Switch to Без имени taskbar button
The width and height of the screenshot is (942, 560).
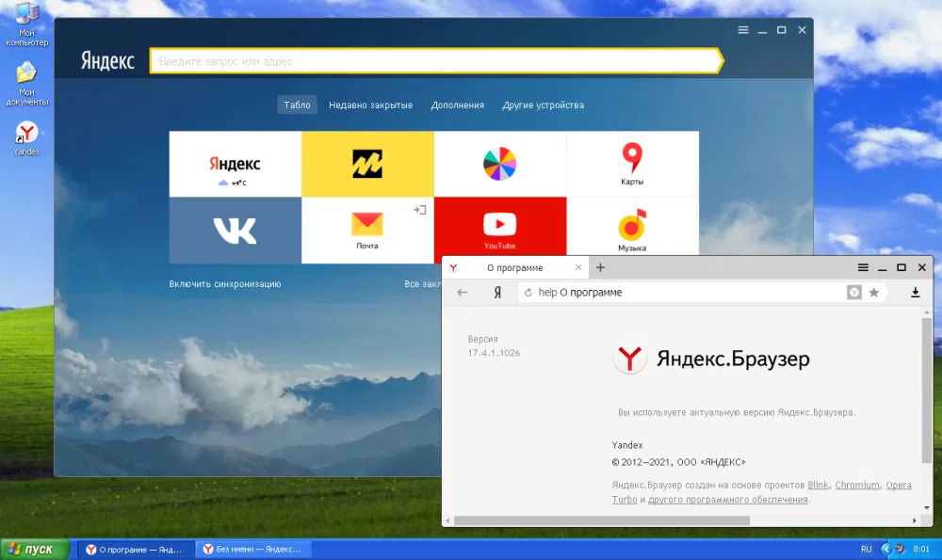click(x=253, y=550)
